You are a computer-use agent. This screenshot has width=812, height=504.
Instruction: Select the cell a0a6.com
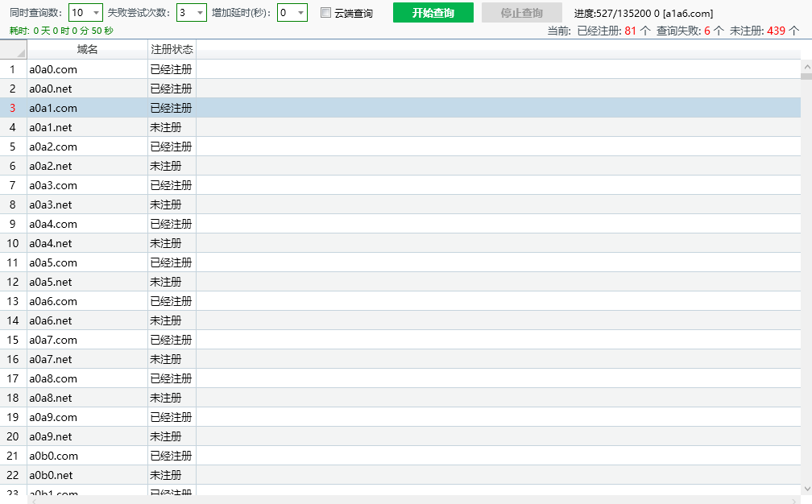87,301
